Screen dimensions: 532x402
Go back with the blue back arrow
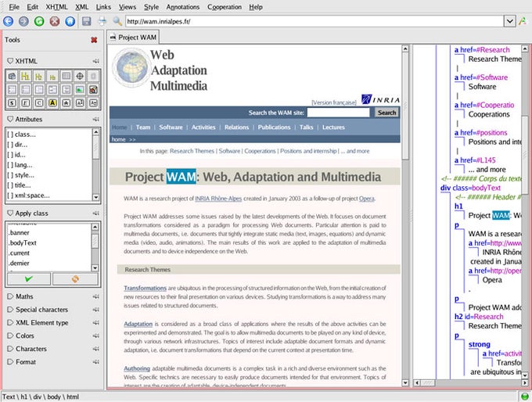click(8, 21)
